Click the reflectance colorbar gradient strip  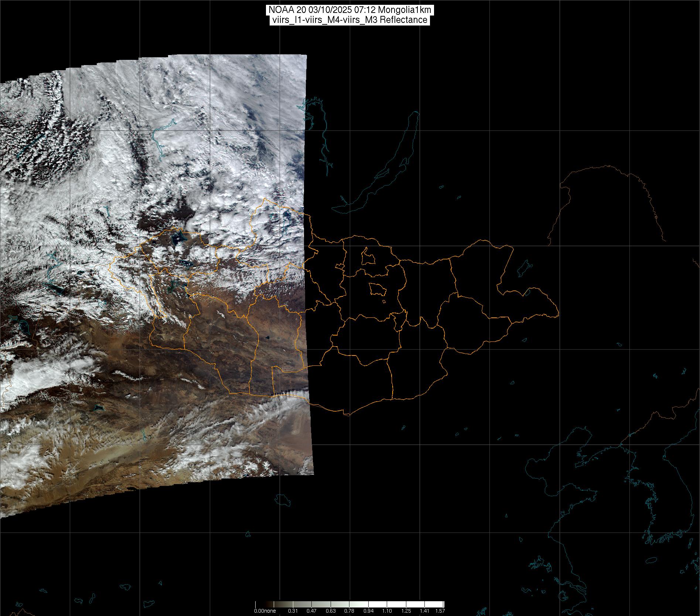(350, 603)
